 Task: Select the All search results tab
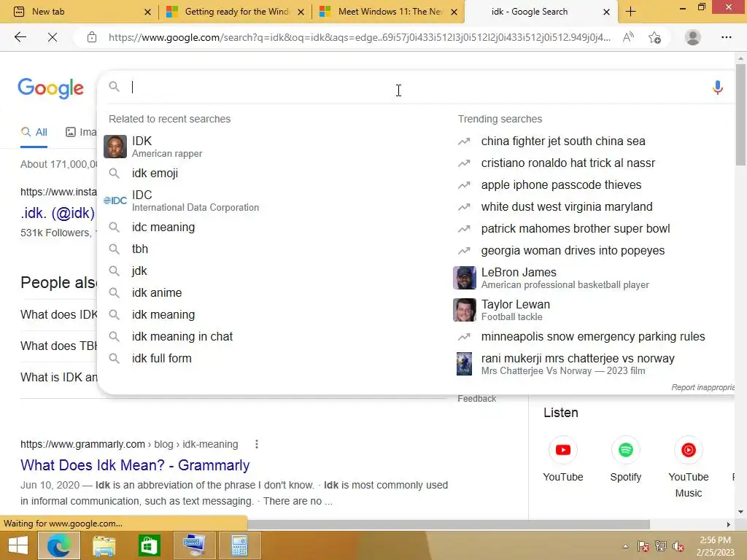tap(34, 133)
